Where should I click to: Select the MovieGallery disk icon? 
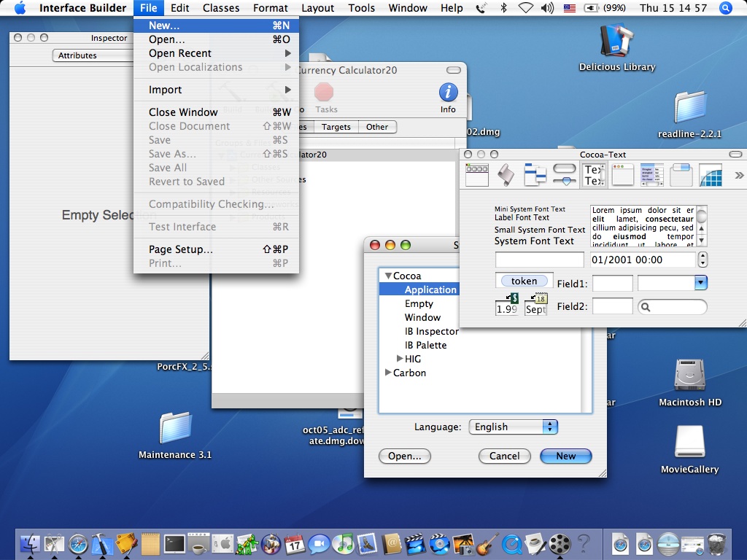coord(690,442)
